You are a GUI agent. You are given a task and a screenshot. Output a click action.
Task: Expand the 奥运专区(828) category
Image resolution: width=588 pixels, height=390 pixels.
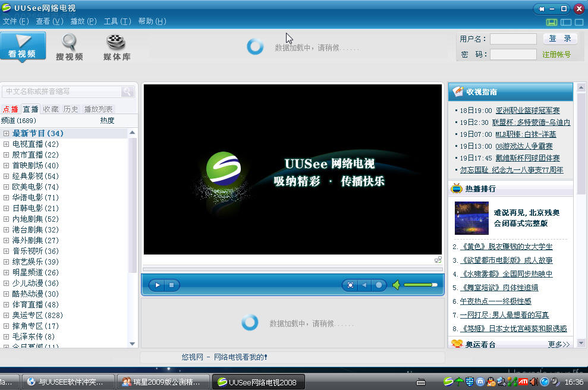[6, 315]
